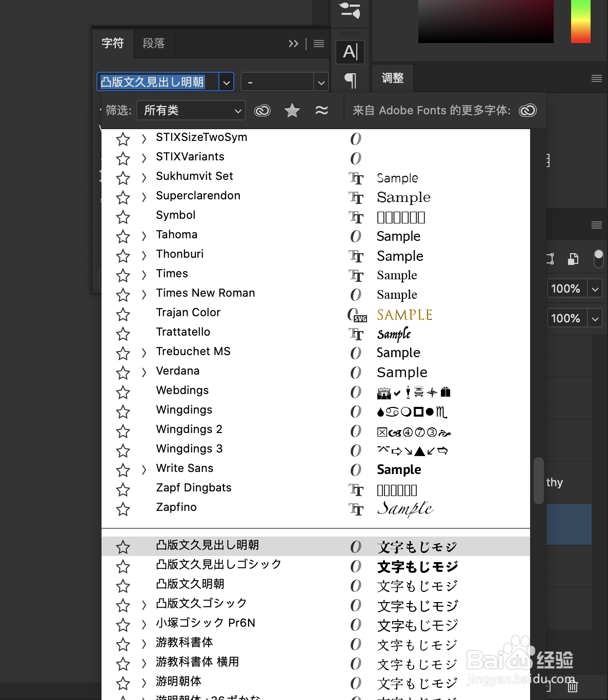Expand the Thonburi font family
The height and width of the screenshot is (700, 608).
pyautogui.click(x=144, y=255)
